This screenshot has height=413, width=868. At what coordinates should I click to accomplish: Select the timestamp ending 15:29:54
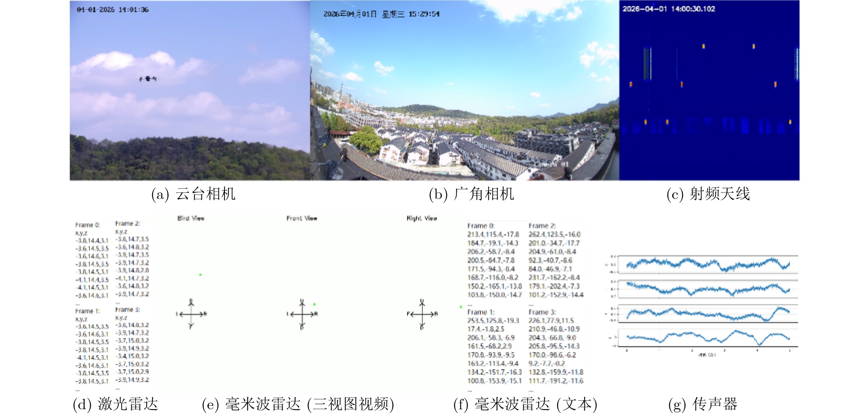[x=381, y=14]
